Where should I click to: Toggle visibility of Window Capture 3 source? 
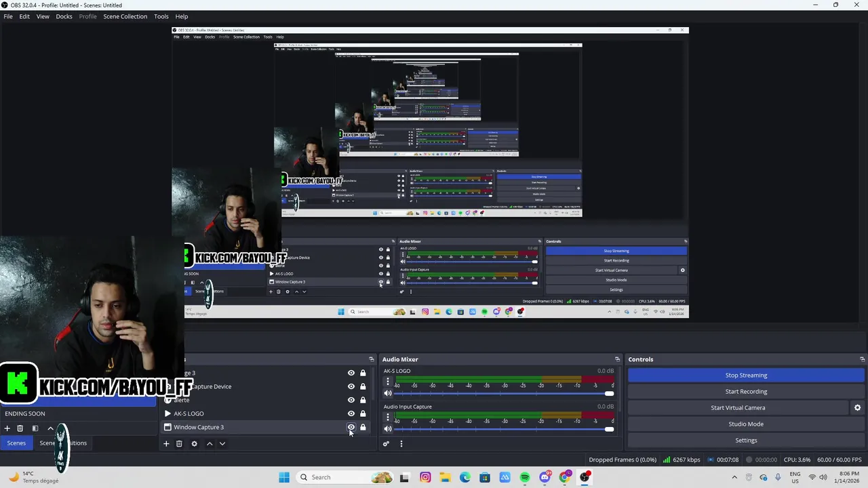click(351, 427)
